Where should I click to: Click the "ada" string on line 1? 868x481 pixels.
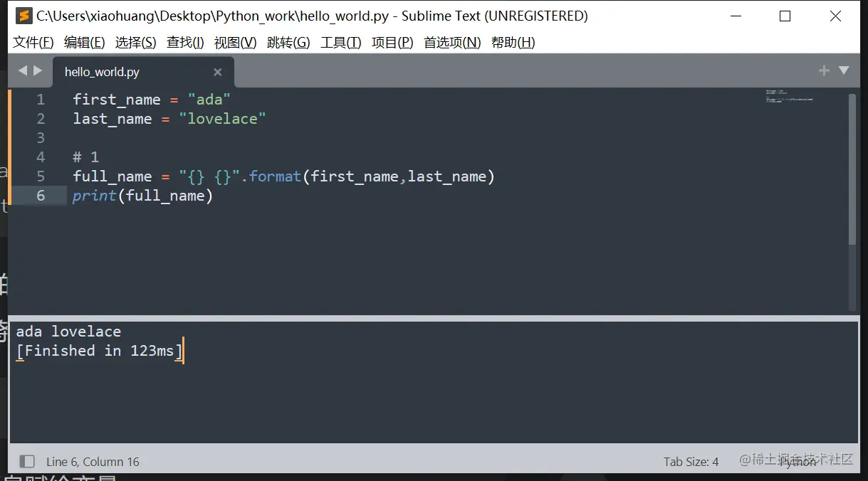[x=209, y=100]
